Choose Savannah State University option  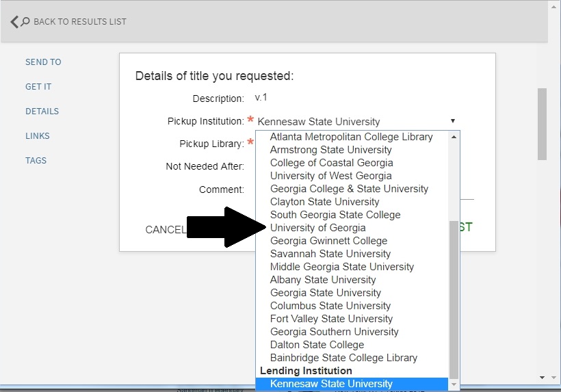tap(330, 254)
